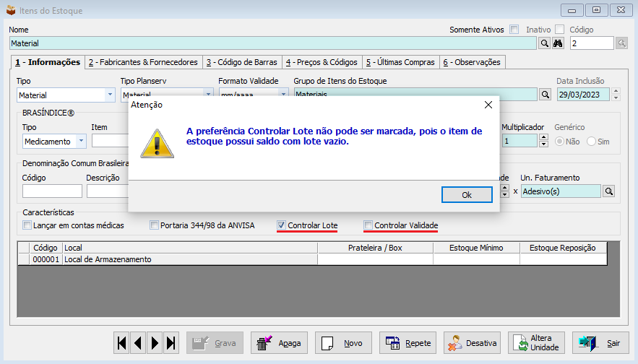
Task: Click the Multiplicador value field
Action: [520, 141]
